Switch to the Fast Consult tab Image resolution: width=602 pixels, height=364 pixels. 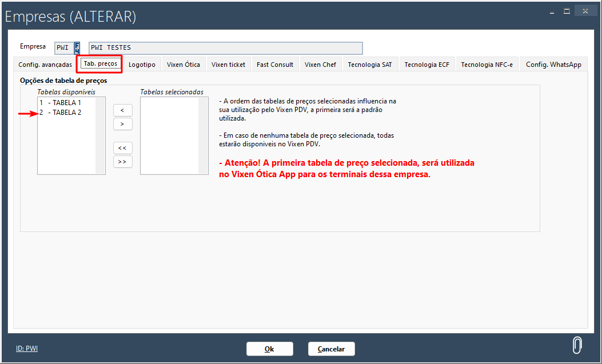click(x=275, y=65)
